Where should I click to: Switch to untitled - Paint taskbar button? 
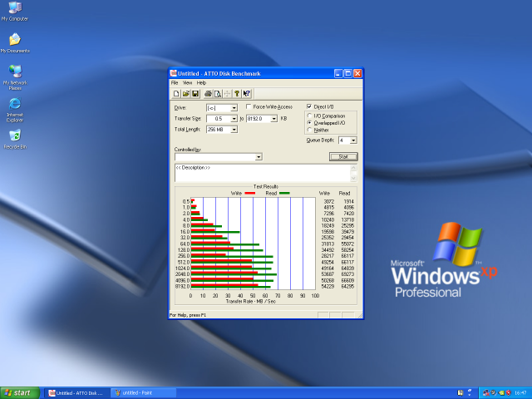pyautogui.click(x=144, y=393)
